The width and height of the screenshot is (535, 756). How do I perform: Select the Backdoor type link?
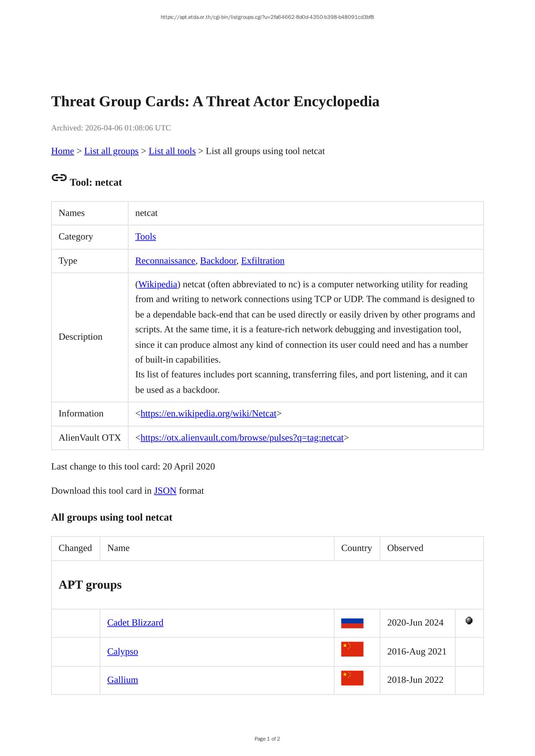point(218,261)
